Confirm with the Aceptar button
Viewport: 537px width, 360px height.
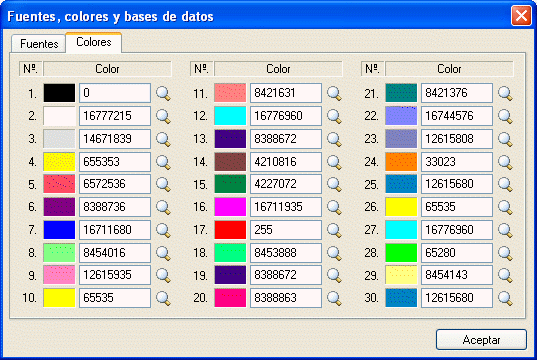tap(481, 339)
